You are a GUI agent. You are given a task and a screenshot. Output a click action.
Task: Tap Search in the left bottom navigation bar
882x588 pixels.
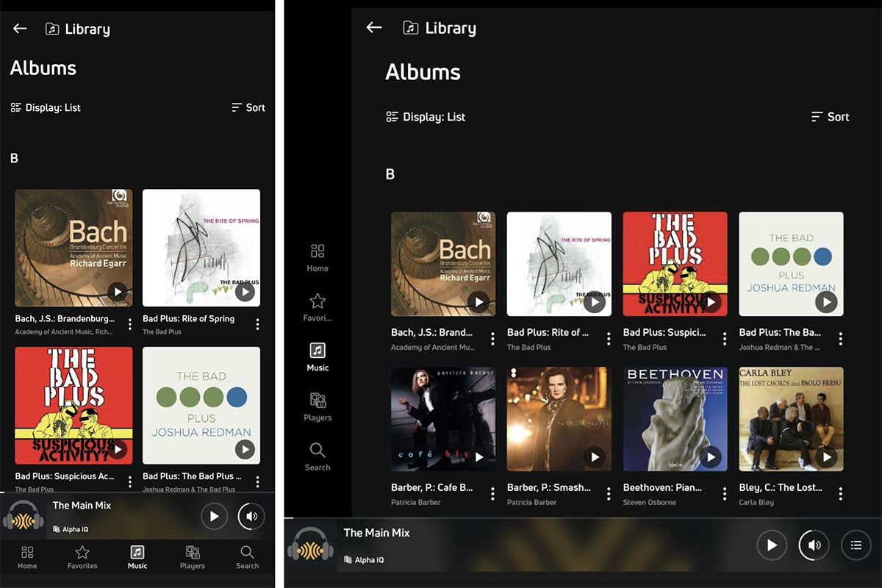click(x=247, y=557)
